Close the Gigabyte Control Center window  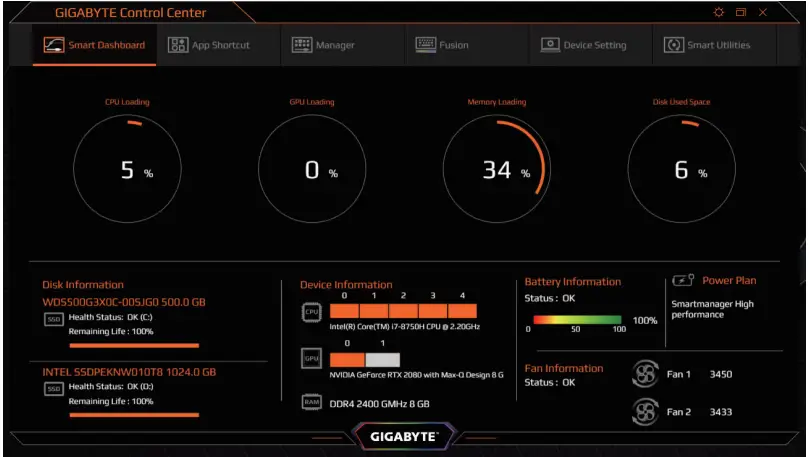tap(763, 12)
